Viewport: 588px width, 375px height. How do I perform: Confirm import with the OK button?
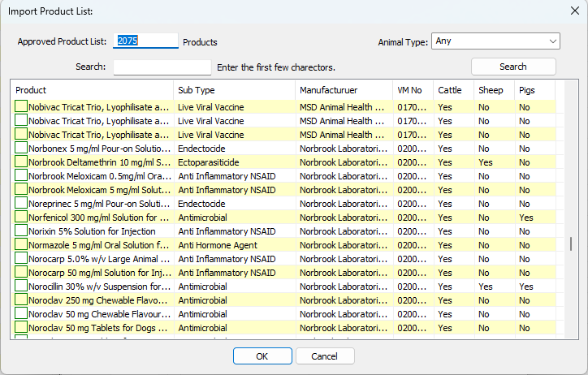coord(262,356)
